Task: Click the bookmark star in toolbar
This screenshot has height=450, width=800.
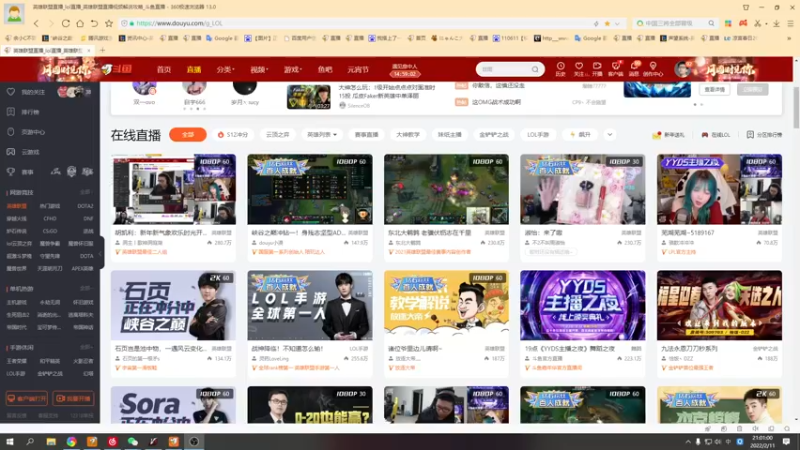Action: pos(109,23)
